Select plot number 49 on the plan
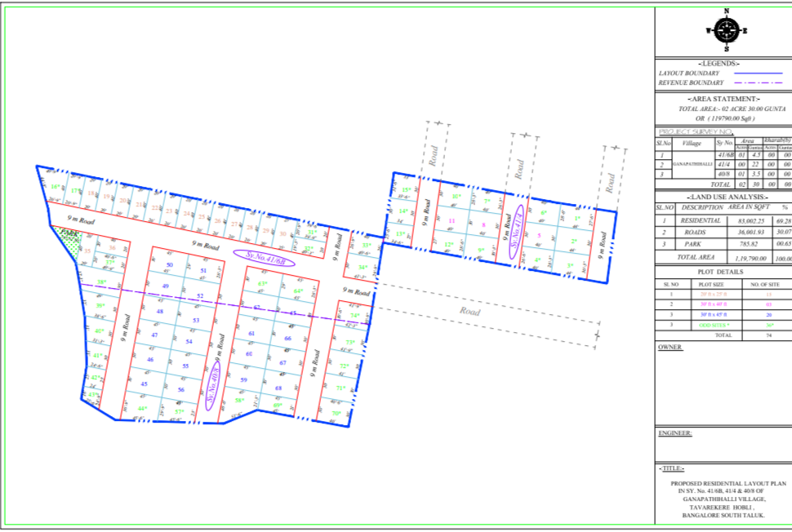 165,286
